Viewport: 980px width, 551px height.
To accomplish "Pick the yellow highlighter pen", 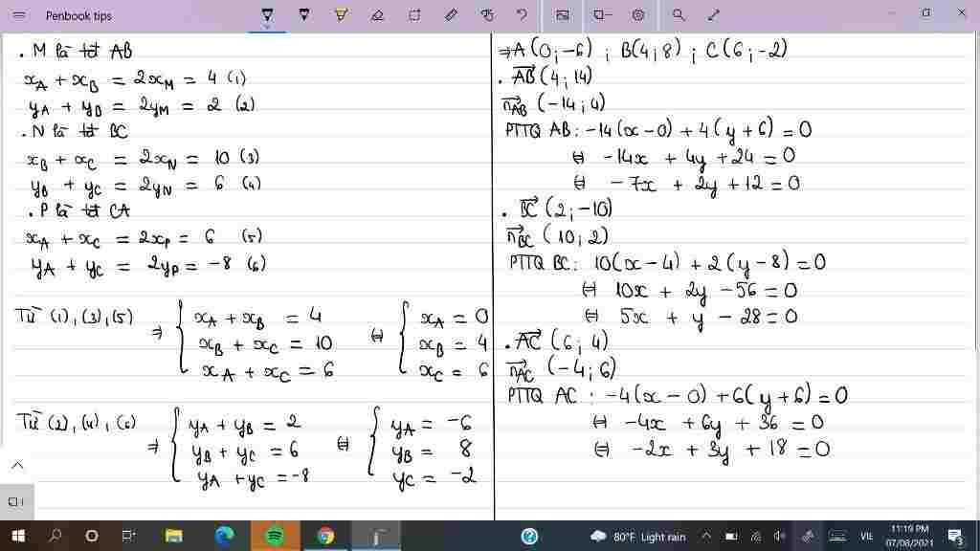I will (341, 14).
